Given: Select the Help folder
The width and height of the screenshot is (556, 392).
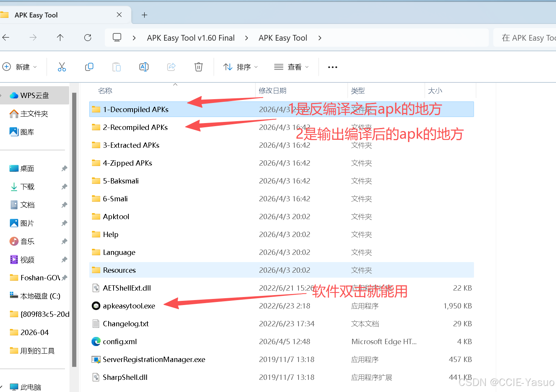Looking at the screenshot, I should coord(281,234).
